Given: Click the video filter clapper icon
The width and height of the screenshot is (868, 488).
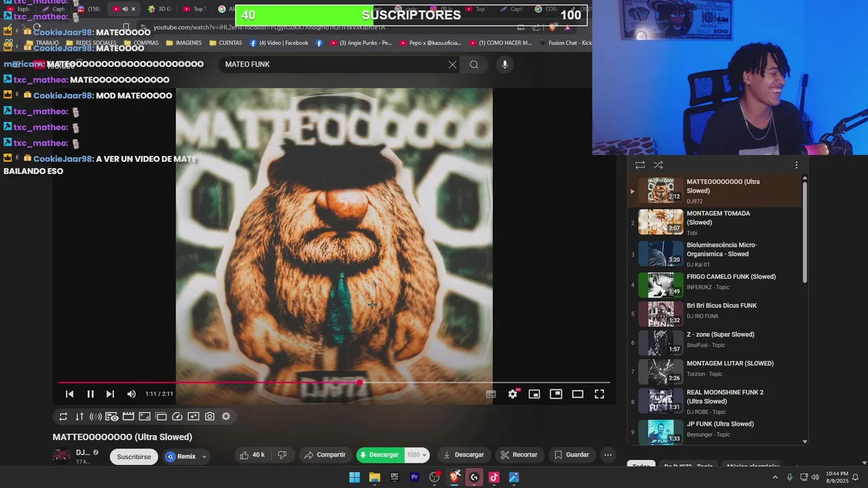Looking at the screenshot, I should point(128,417).
